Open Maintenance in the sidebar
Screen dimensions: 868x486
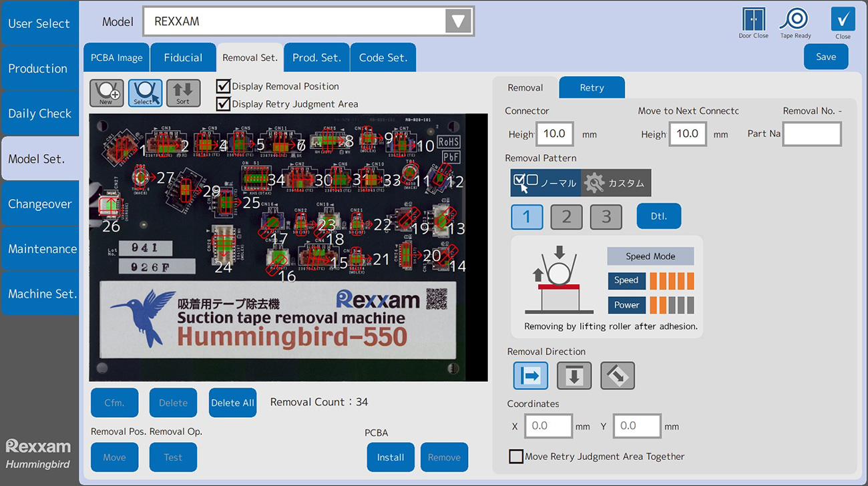pos(39,248)
